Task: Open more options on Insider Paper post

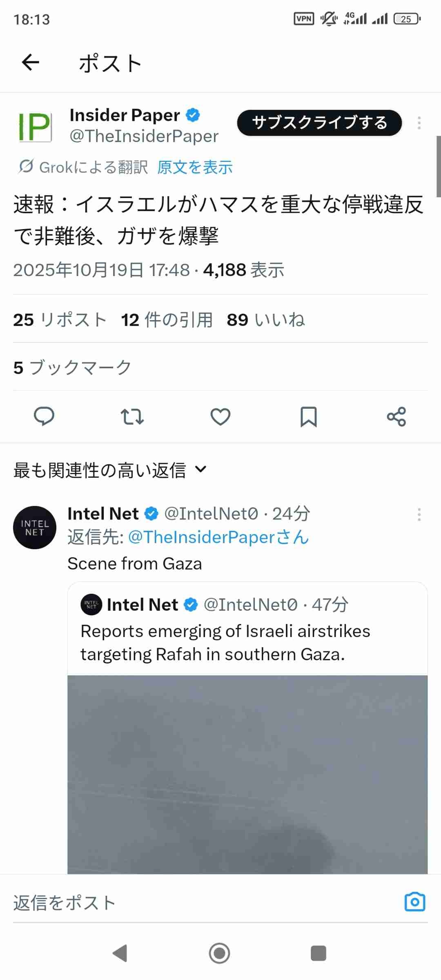Action: [419, 123]
